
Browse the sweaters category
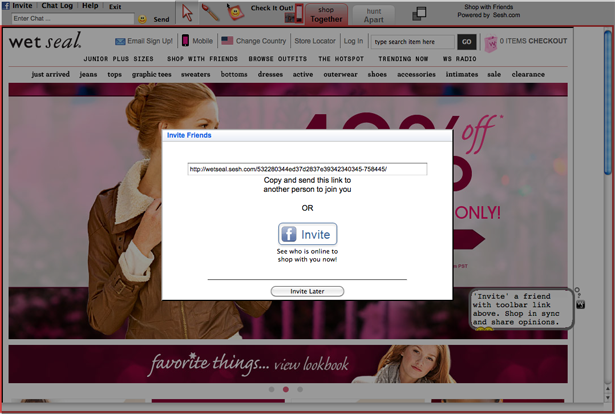pos(196,74)
